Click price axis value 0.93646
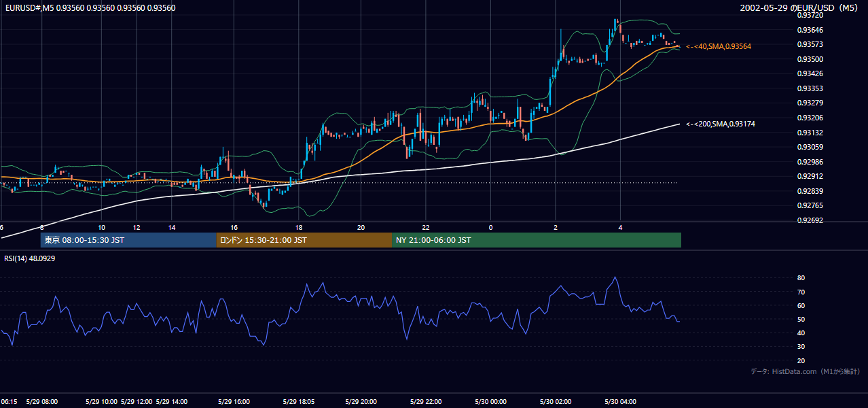The image size is (868, 408). click(810, 30)
